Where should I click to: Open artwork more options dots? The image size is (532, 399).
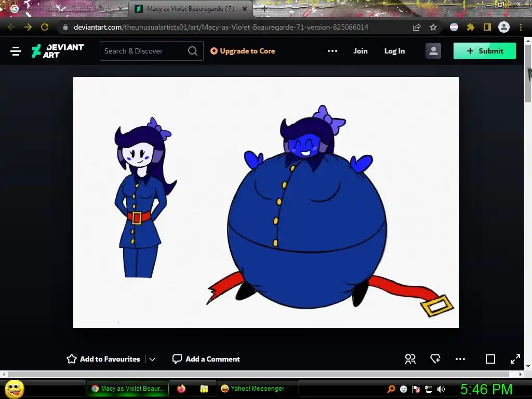(460, 359)
